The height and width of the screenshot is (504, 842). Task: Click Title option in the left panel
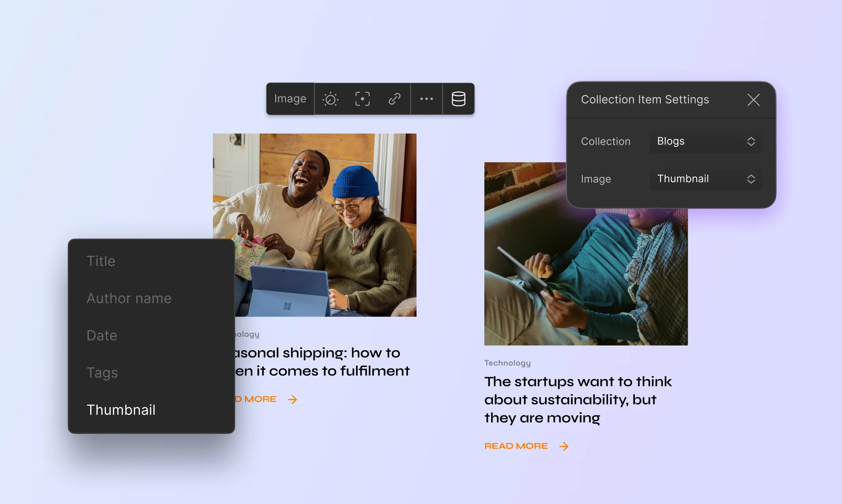click(x=100, y=260)
